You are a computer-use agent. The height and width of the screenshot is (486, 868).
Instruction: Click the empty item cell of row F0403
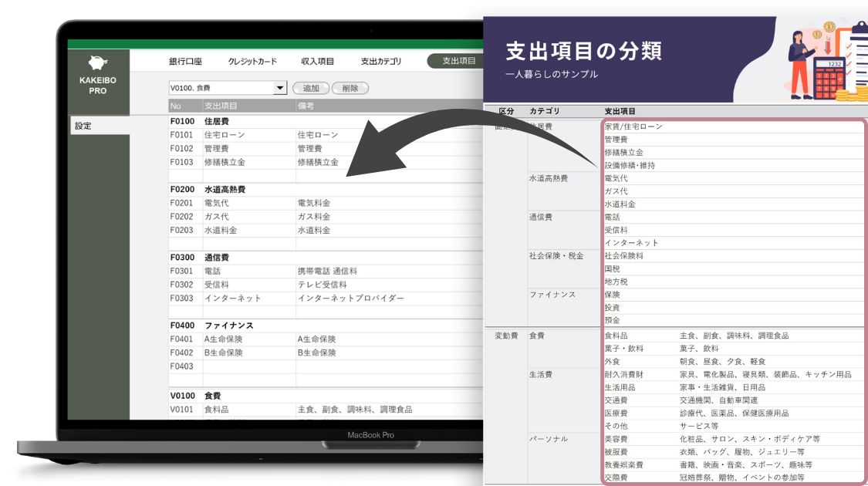point(248,366)
